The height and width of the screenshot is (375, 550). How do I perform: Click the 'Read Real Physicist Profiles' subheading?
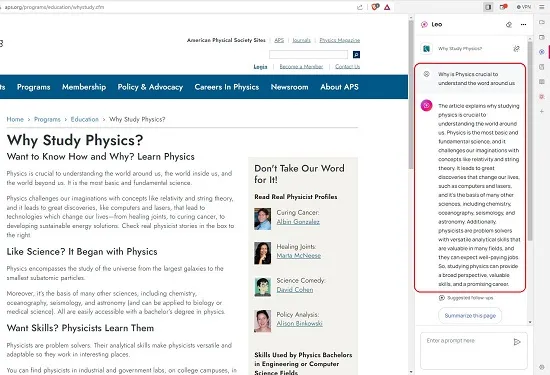click(296, 197)
